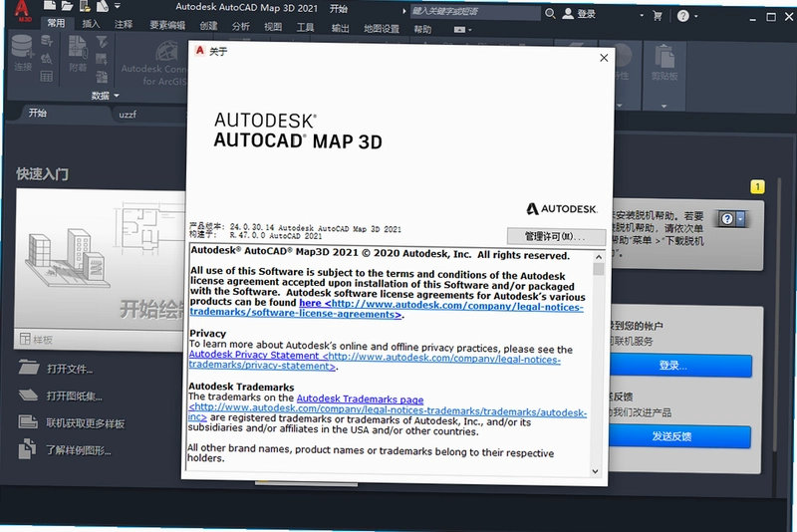Open the 视图 ribbon tab

tap(273, 27)
